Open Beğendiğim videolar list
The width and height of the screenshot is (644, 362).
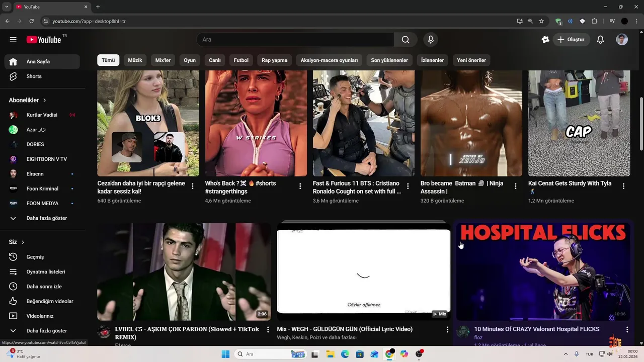42,301
